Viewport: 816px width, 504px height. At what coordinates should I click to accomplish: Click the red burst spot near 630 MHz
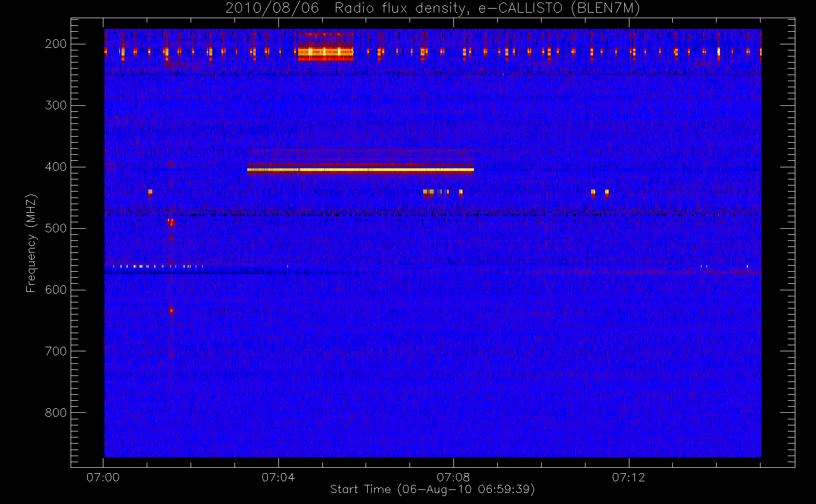(171, 310)
